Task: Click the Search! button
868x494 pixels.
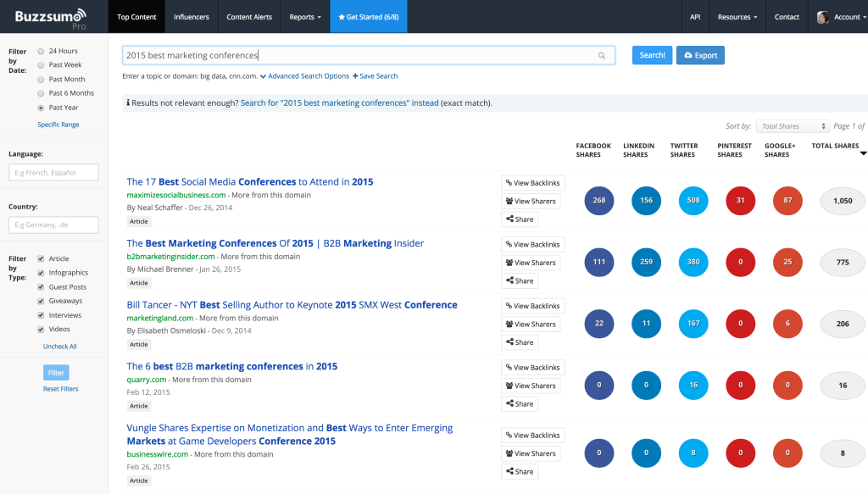Action: click(x=652, y=55)
